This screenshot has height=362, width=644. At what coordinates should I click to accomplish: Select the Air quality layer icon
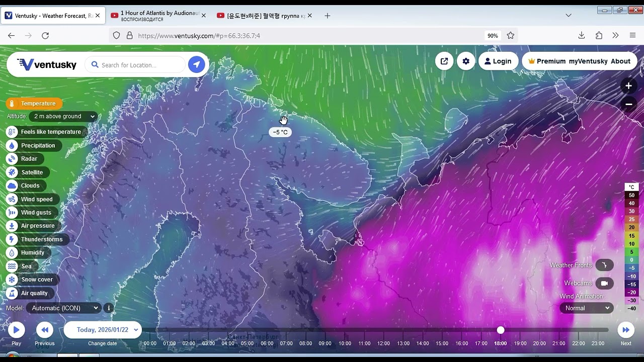[12, 293]
